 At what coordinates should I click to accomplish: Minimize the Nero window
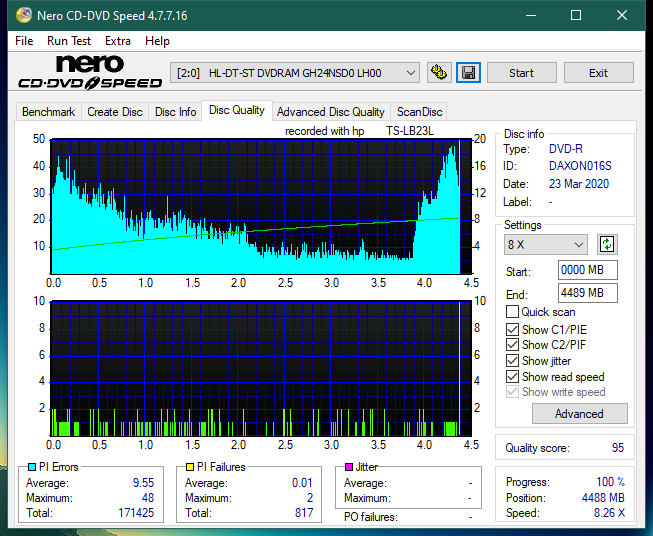(x=531, y=15)
